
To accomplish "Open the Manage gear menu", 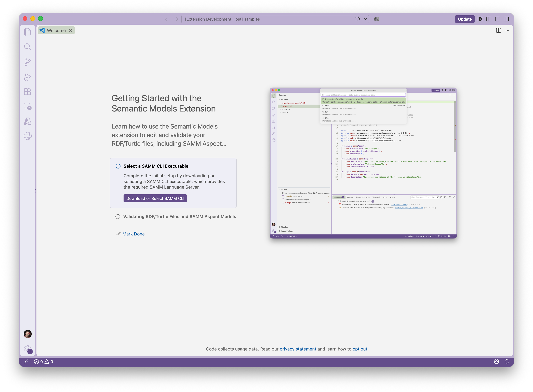I will pyautogui.click(x=28, y=349).
